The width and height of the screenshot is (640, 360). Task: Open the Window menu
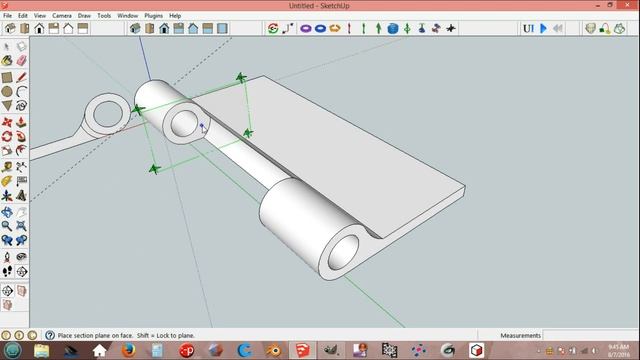(x=127, y=16)
